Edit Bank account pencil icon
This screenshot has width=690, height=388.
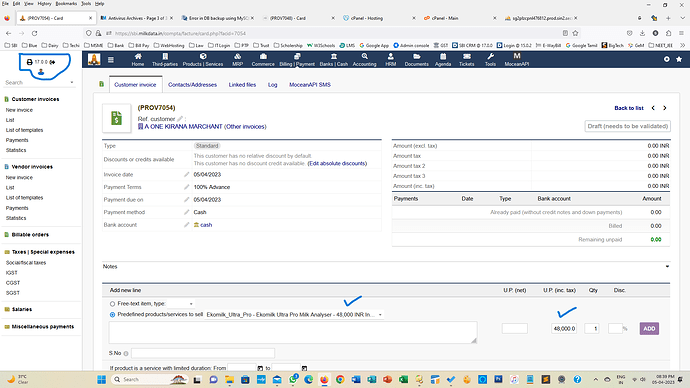coord(187,225)
